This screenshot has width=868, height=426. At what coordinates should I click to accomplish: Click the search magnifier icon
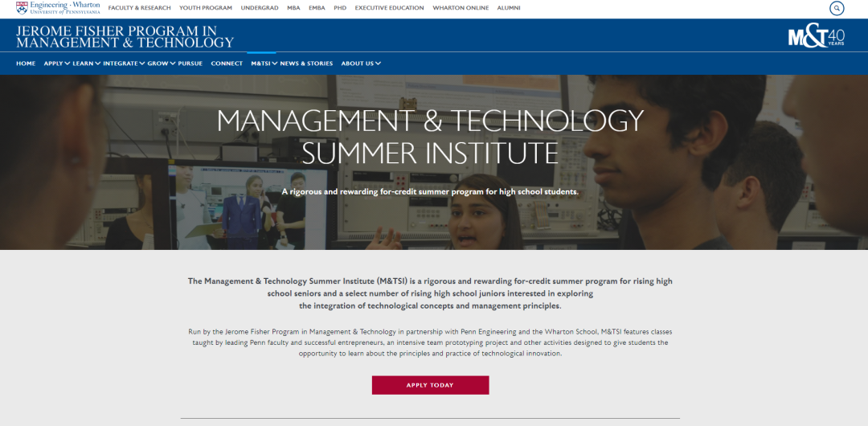tap(837, 8)
